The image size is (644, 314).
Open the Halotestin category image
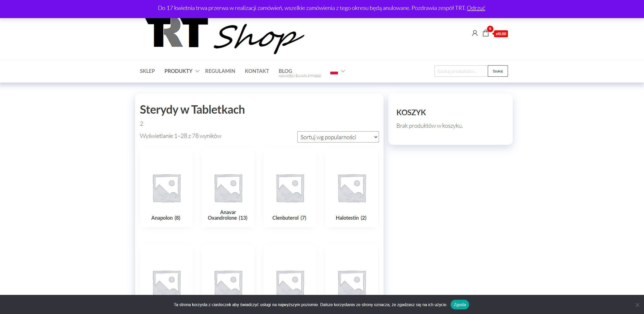(x=352, y=188)
